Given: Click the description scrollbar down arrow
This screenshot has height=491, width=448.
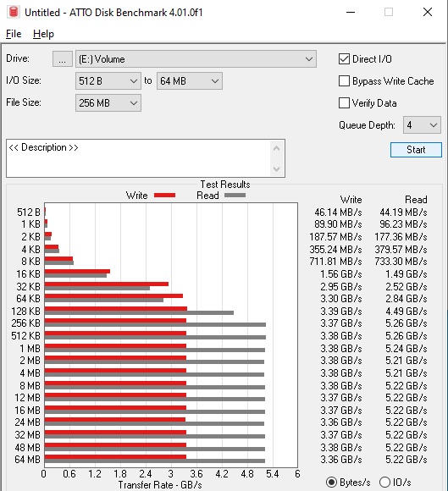Looking at the screenshot, I should 276,169.
